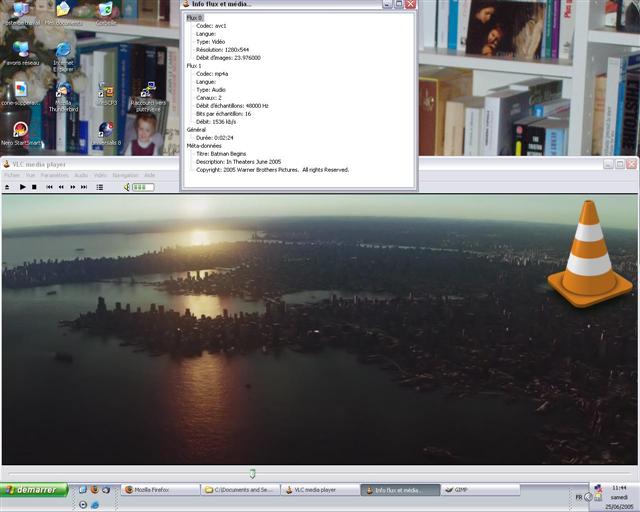Click the FR language indicator in tray
Viewport: 640px width, 512px height.
[579, 497]
